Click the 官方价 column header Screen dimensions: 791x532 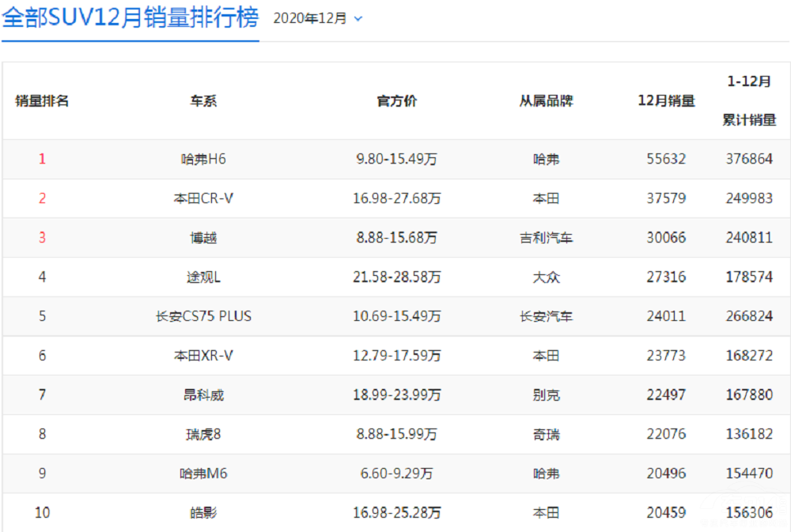coord(396,101)
